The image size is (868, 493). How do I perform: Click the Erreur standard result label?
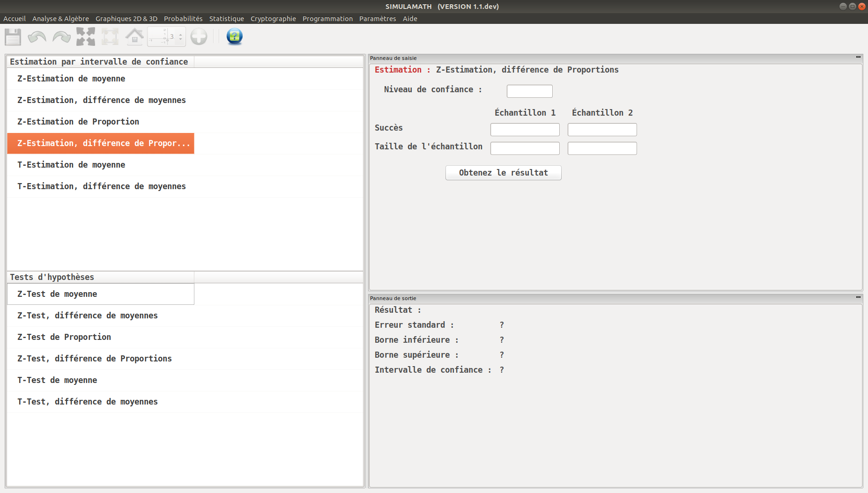[x=414, y=325]
